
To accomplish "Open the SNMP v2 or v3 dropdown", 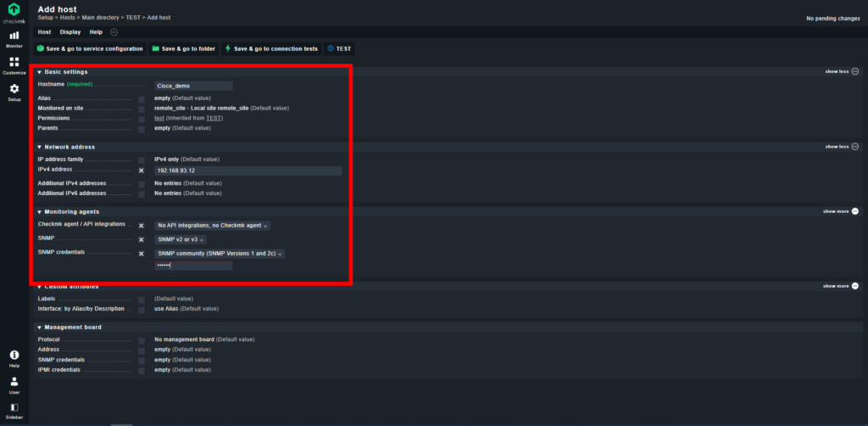I will (x=181, y=239).
